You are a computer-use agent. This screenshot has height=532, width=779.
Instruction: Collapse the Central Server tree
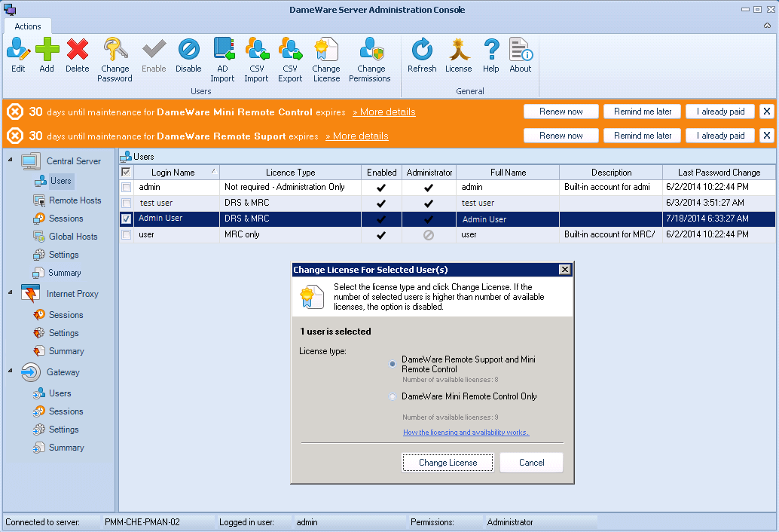coord(11,160)
